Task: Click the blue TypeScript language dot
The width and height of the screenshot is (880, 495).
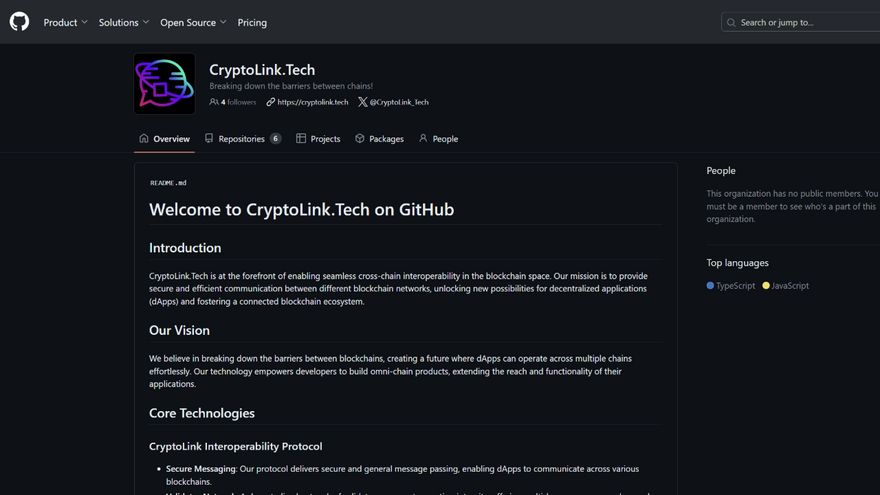Action: pos(711,286)
